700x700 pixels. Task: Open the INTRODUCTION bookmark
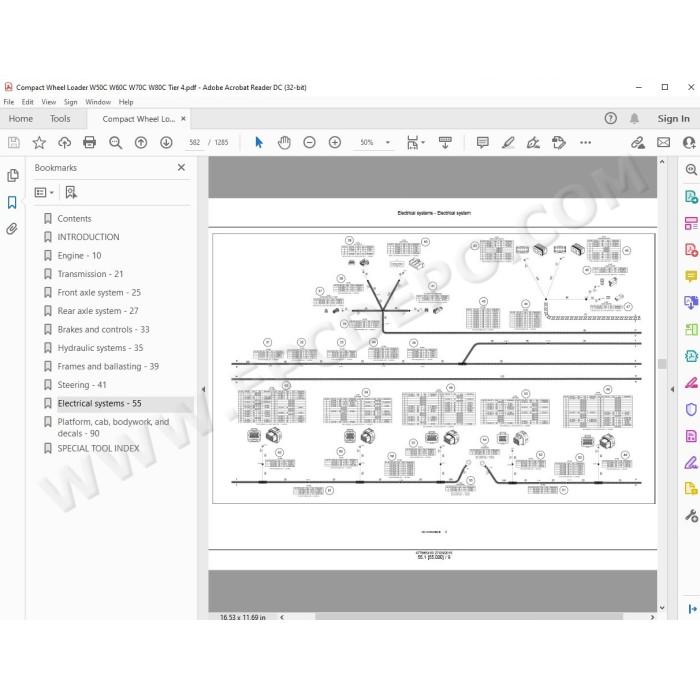click(88, 237)
